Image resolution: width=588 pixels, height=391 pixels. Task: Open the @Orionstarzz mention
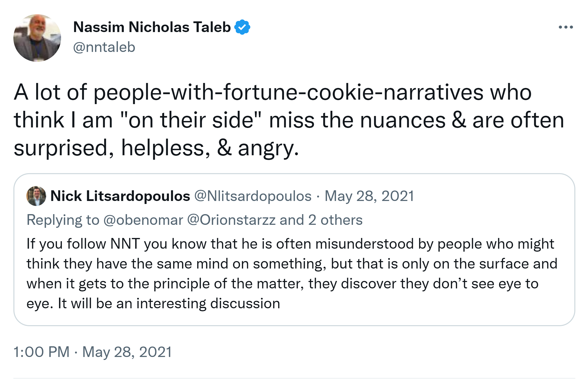(x=231, y=220)
